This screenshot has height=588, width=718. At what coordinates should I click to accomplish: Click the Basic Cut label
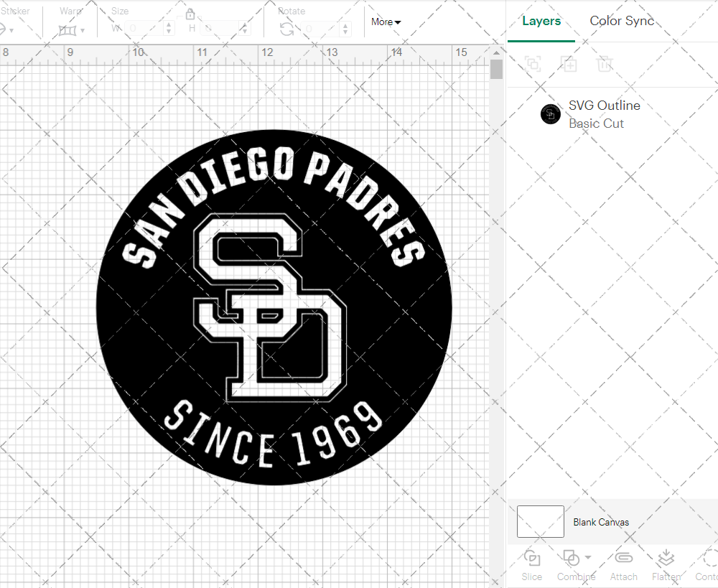coord(596,123)
